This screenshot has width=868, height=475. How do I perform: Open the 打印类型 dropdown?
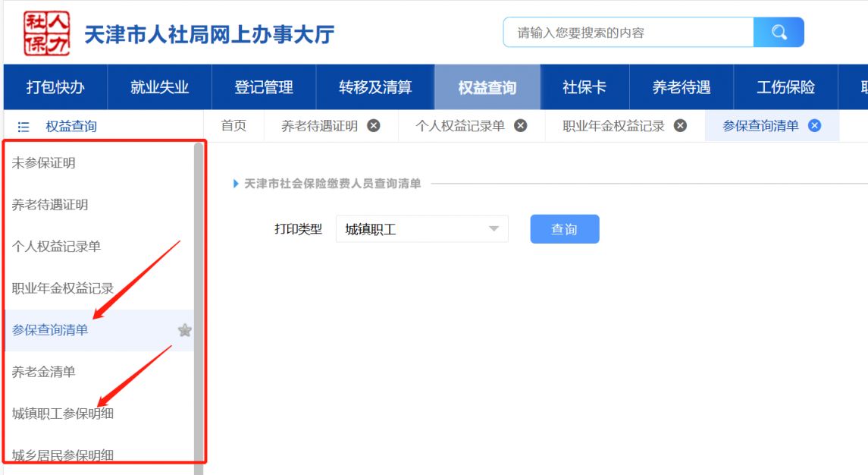(x=421, y=229)
